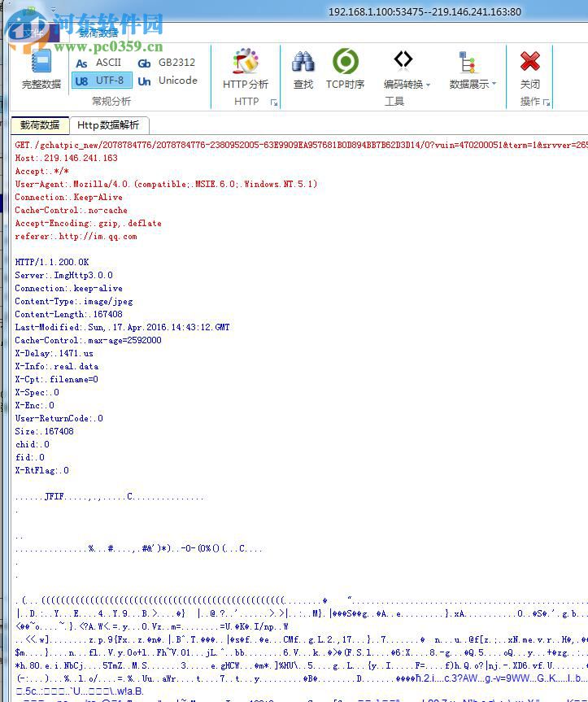Select the 载荷数据 ribbon tab
The height and width of the screenshot is (702, 588).
pyautogui.click(x=98, y=33)
